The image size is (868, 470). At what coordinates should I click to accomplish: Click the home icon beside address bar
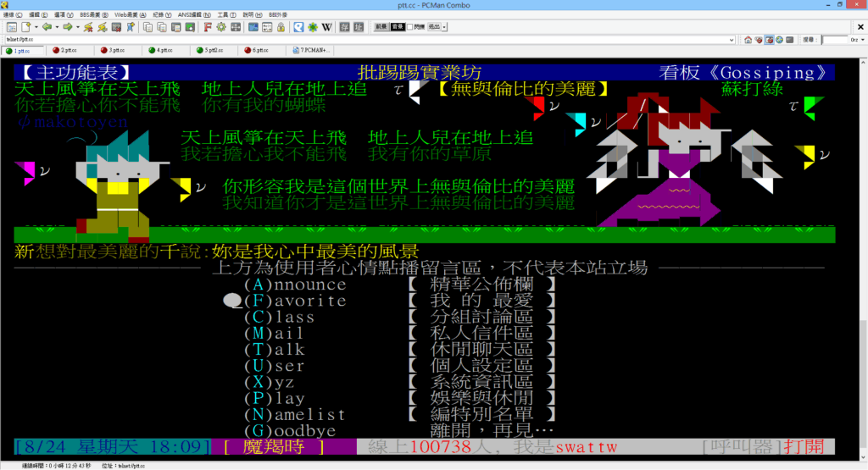[748, 40]
